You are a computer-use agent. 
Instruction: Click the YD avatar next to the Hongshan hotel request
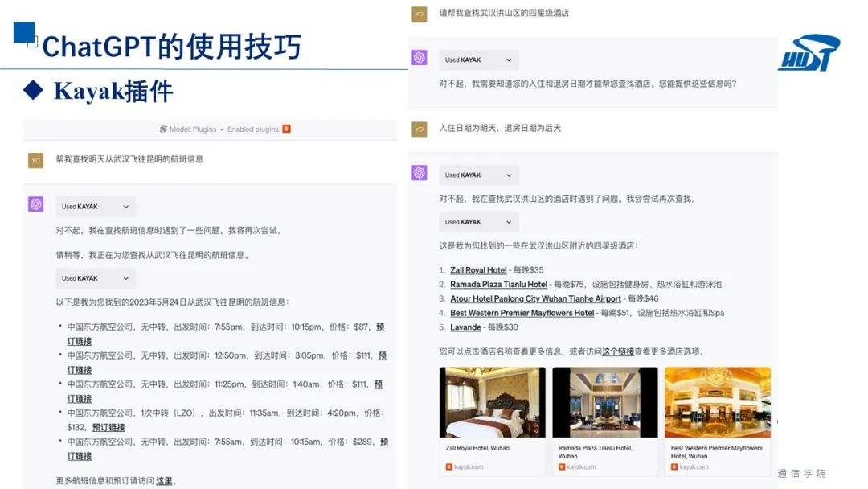pyautogui.click(x=419, y=14)
